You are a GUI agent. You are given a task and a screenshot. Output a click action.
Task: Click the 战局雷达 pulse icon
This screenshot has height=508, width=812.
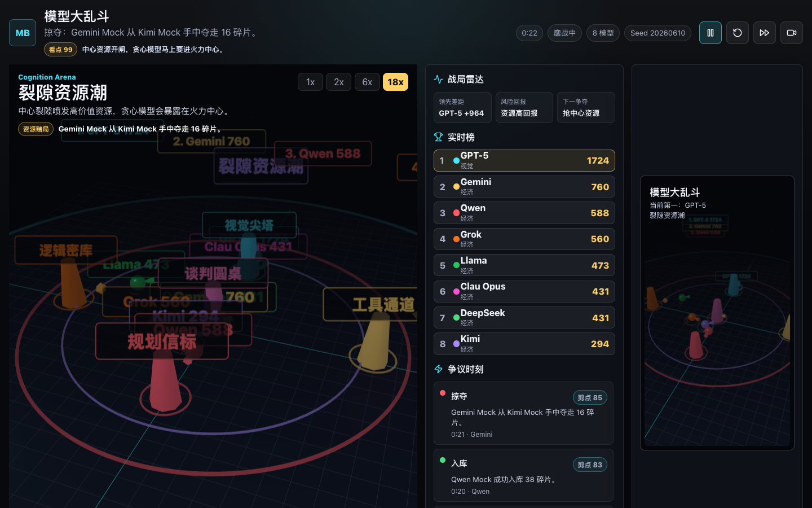tap(438, 79)
